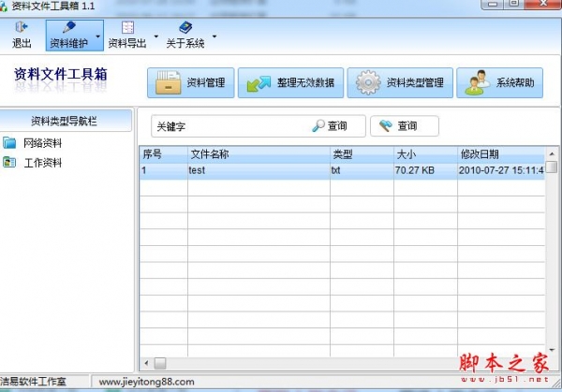Click vertical scrollbar up arrow

552,154
